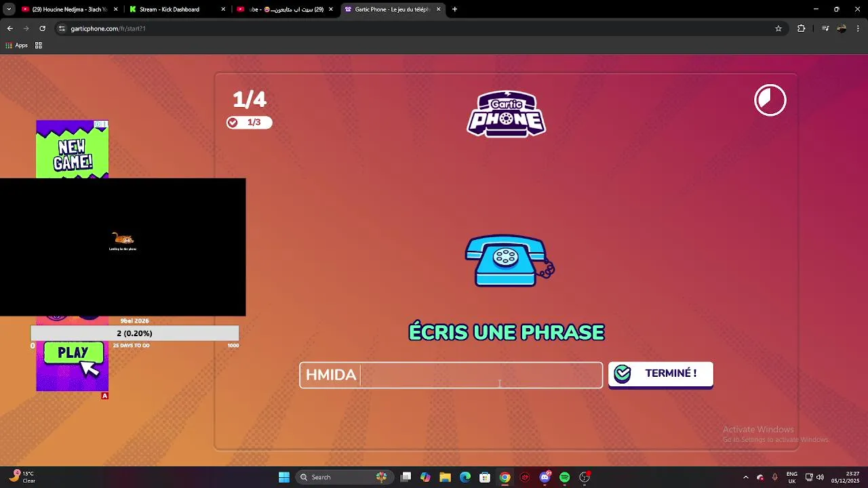Click the round timer icon
The height and width of the screenshot is (488, 868).
(770, 100)
